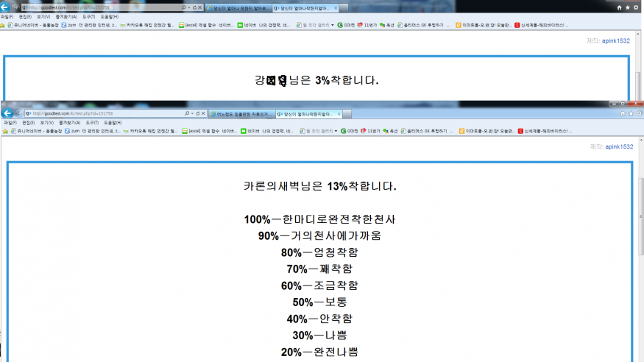Screen dimensions: 644x362
Task: Click the back arrow in the front browser window
Action: 8,113
